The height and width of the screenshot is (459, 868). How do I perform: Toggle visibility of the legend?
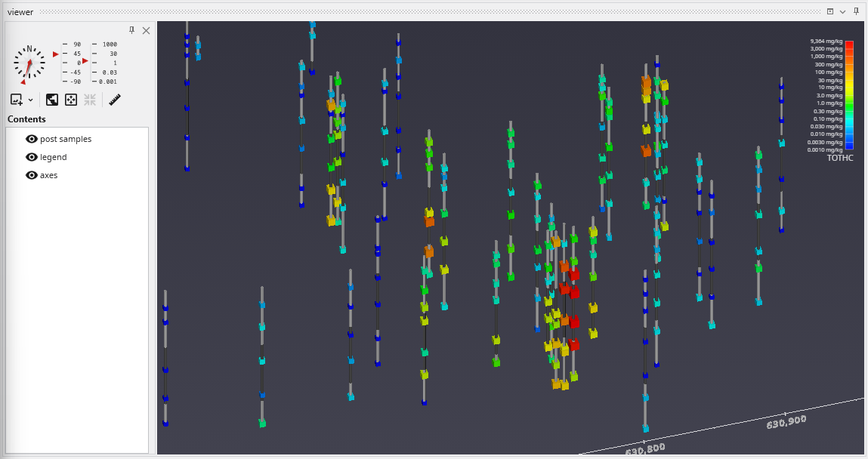(x=32, y=157)
